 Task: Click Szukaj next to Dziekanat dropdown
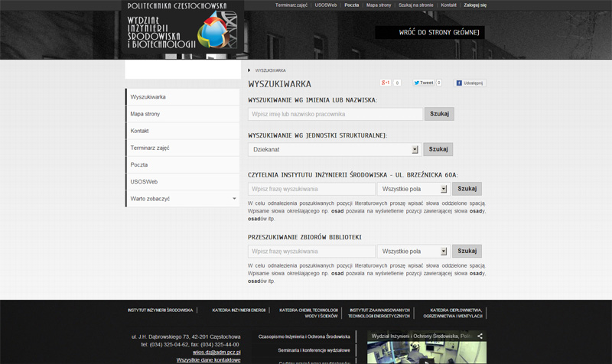tap(438, 149)
